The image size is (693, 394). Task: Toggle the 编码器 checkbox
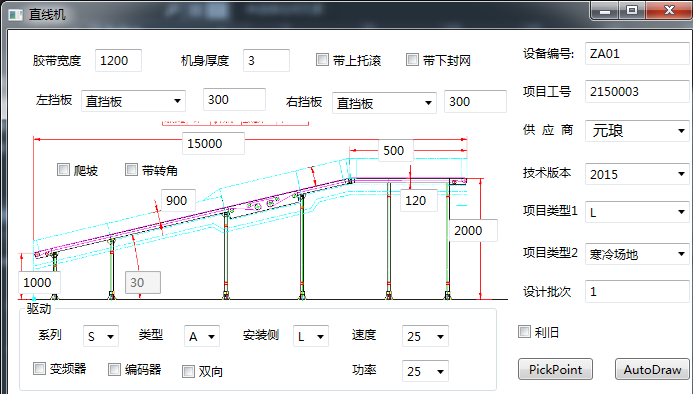pyautogui.click(x=114, y=370)
